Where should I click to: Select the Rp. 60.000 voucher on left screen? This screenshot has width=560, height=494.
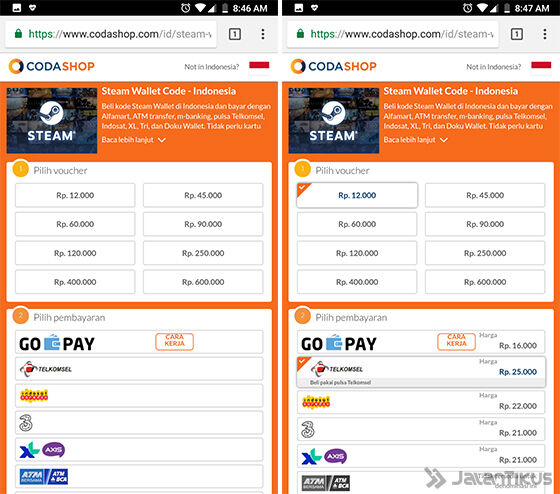(75, 224)
